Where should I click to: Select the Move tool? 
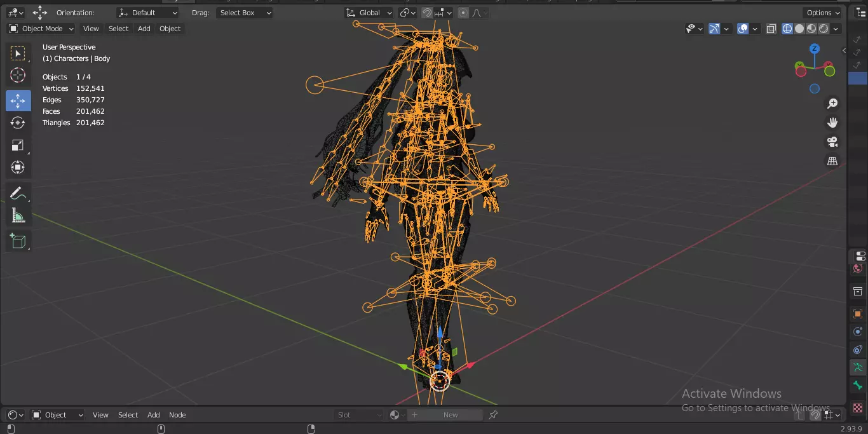[x=18, y=100]
